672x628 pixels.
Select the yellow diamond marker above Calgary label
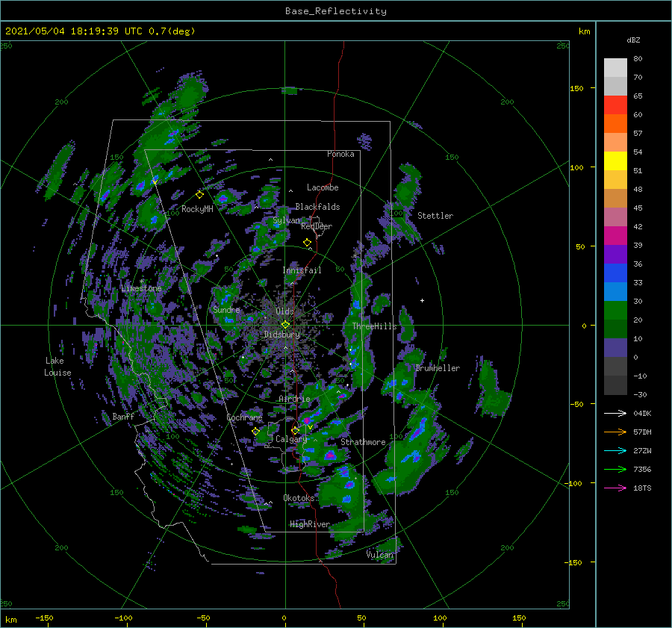295,430
